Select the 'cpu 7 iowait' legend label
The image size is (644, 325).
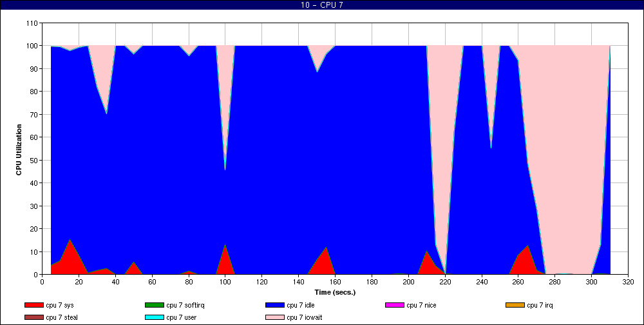click(305, 318)
